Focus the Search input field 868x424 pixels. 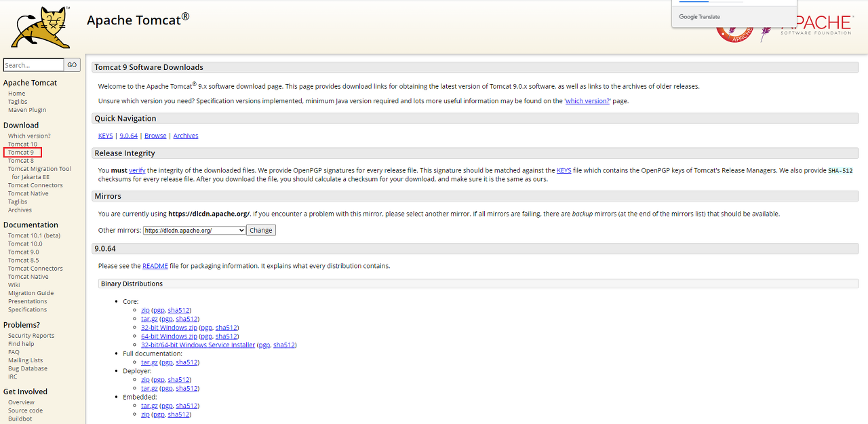point(34,65)
